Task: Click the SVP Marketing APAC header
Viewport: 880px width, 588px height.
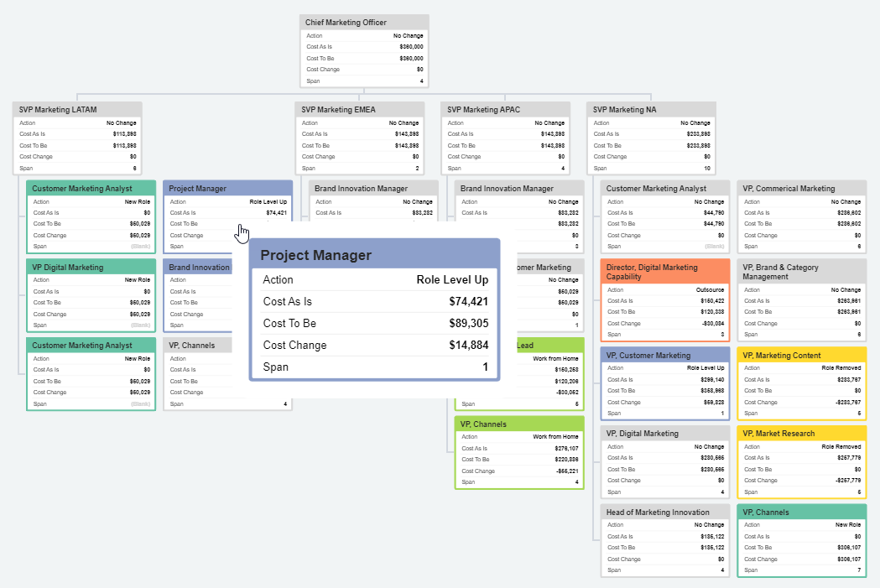Action: coord(506,109)
